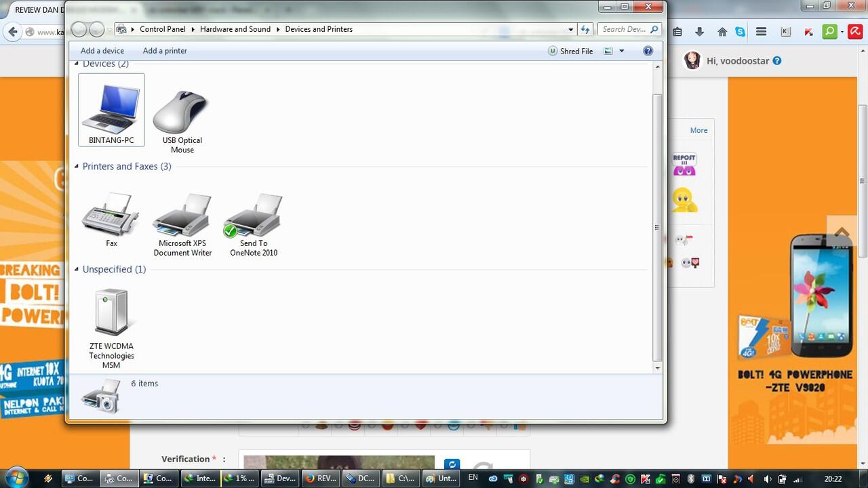Click Hardware and Sound in the breadcrumb
The height and width of the screenshot is (488, 868).
235,29
